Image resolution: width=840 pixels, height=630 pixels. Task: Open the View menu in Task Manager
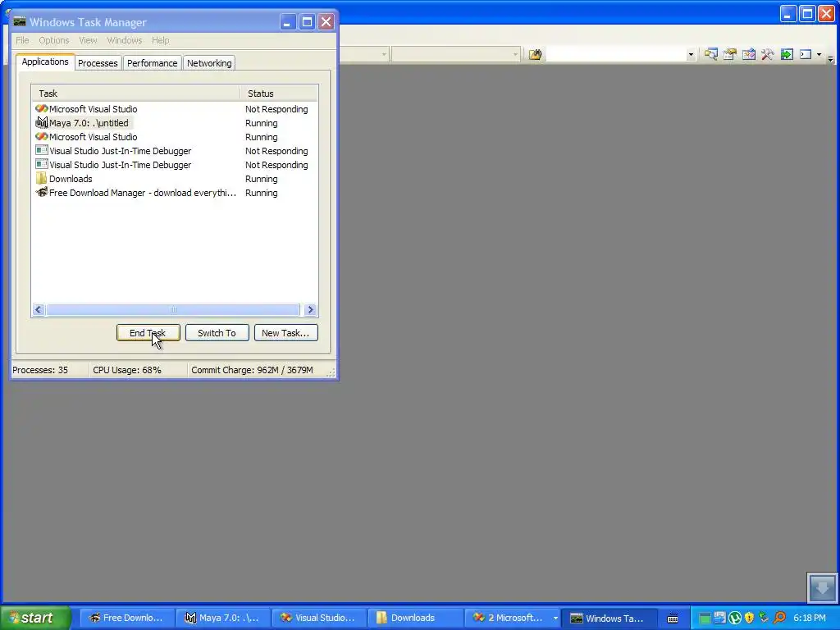coord(88,40)
